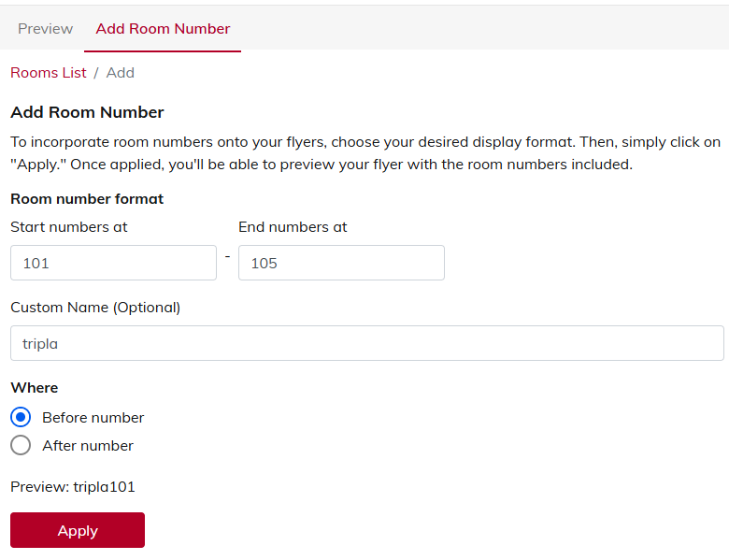This screenshot has height=560, width=729.
Task: Click the bold Add Room Number heading
Action: [x=87, y=113]
